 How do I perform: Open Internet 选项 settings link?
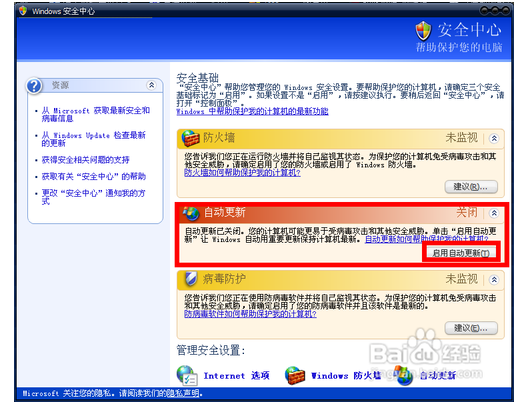(236, 376)
